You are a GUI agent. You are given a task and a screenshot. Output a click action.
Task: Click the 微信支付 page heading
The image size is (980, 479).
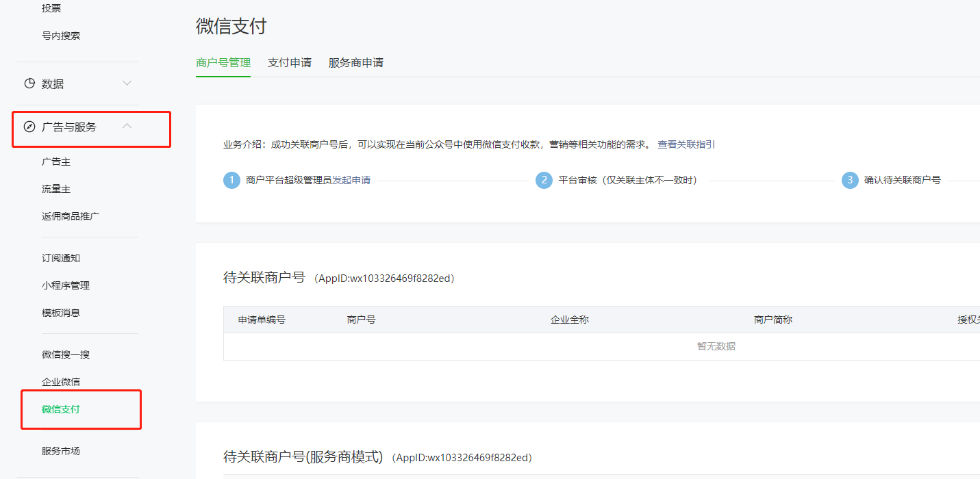231,26
